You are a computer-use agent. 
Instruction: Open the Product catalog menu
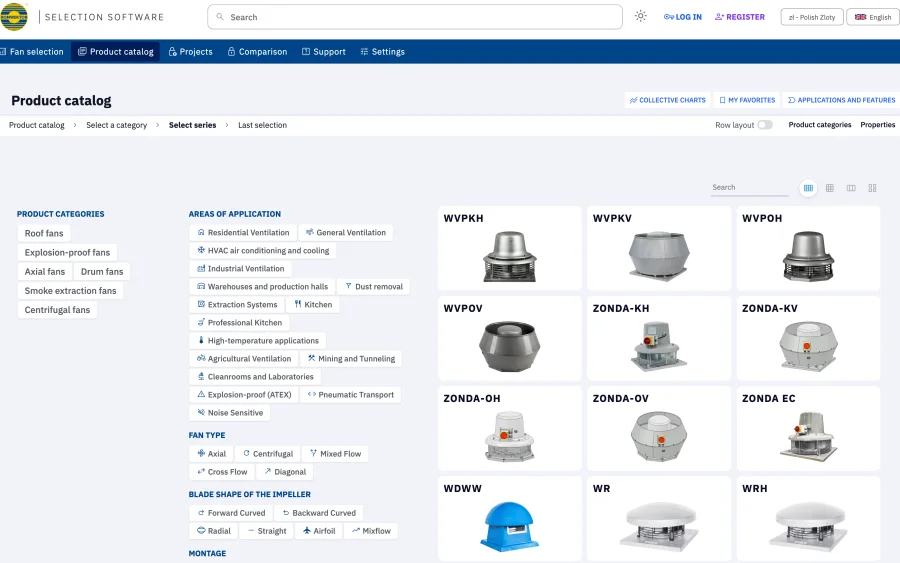(x=115, y=52)
